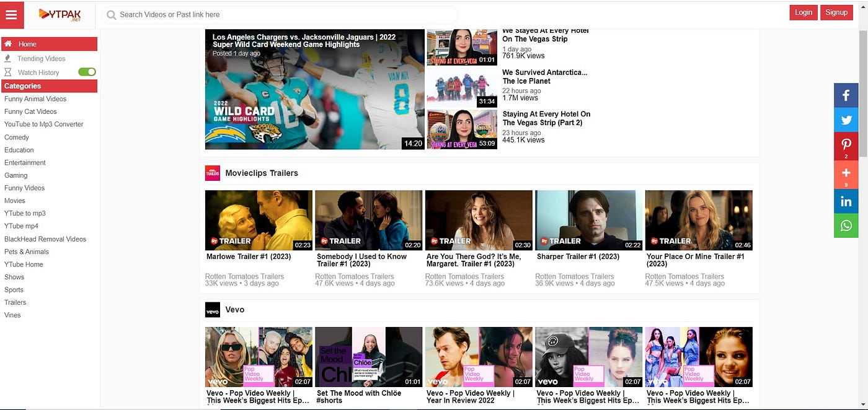Click the Login button

[x=804, y=12]
